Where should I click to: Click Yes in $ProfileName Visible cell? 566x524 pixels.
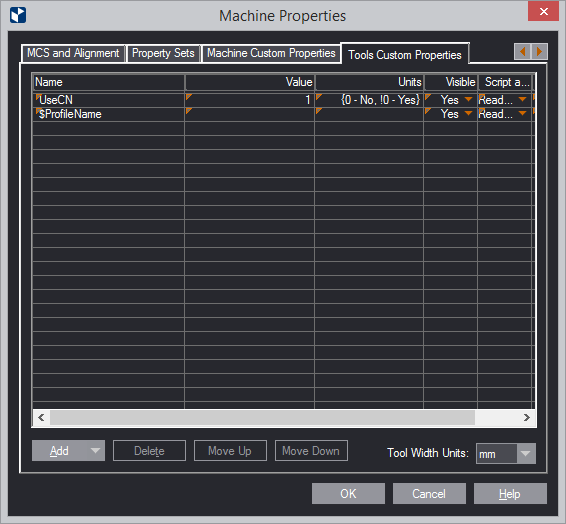449,114
